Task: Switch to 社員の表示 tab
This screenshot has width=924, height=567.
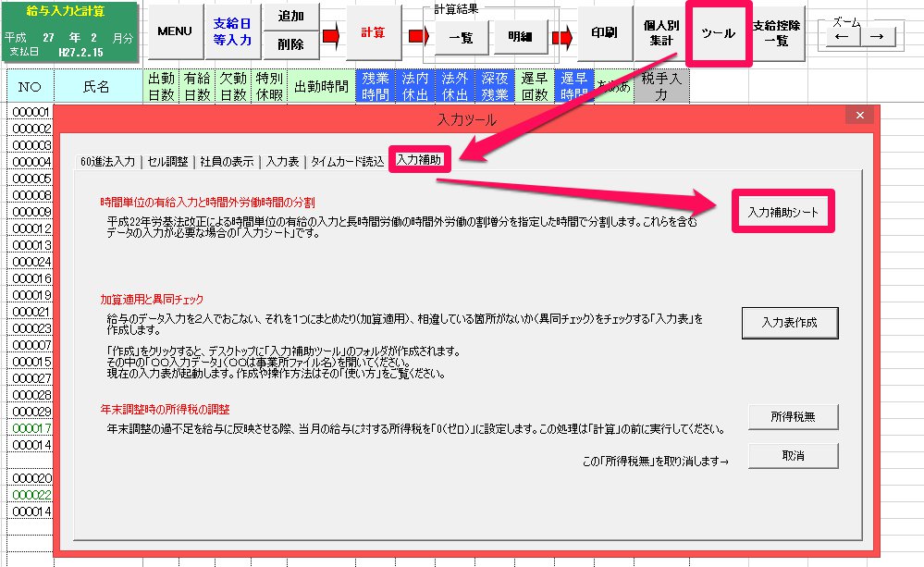Action: click(227, 162)
